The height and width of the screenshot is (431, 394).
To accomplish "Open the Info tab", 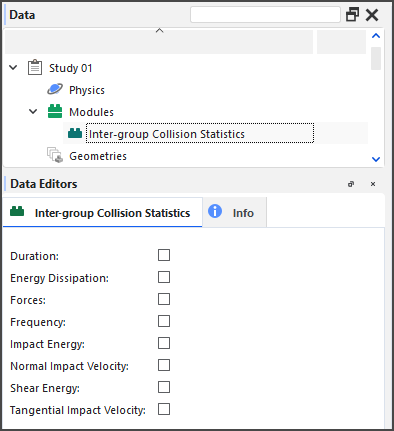I will (235, 212).
